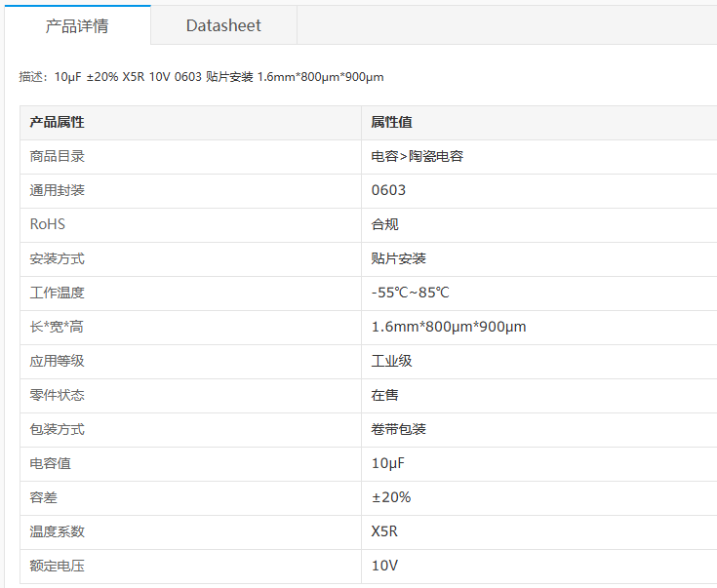Click the -55℃~85℃ temperature value
717x588 pixels.
point(410,293)
